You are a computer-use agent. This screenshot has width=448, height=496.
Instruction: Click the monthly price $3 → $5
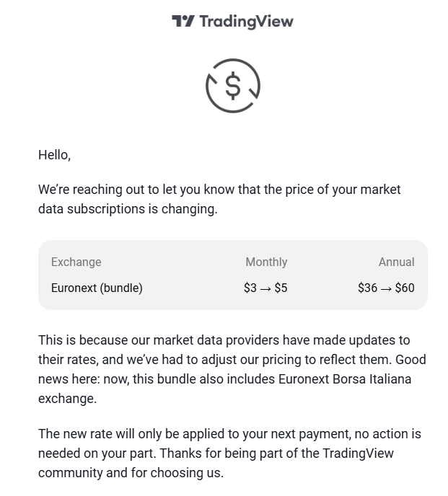coord(265,288)
